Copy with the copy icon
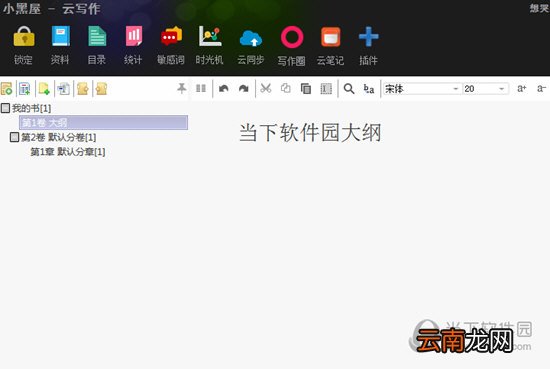The height and width of the screenshot is (369, 550). point(286,88)
